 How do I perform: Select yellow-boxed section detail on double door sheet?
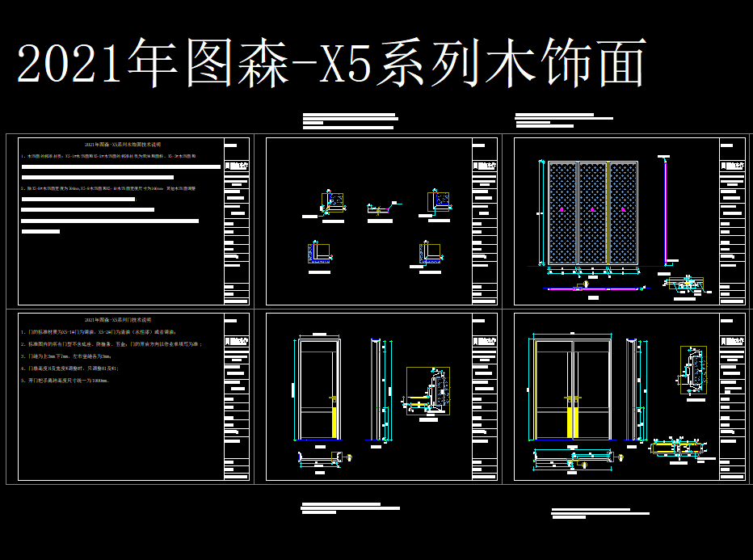[x=693, y=370]
